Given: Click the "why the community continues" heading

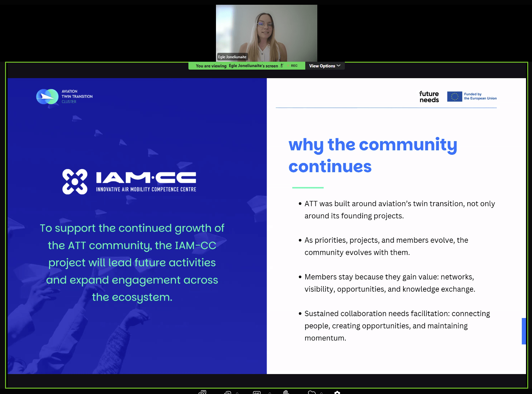Looking at the screenshot, I should pyautogui.click(x=373, y=155).
